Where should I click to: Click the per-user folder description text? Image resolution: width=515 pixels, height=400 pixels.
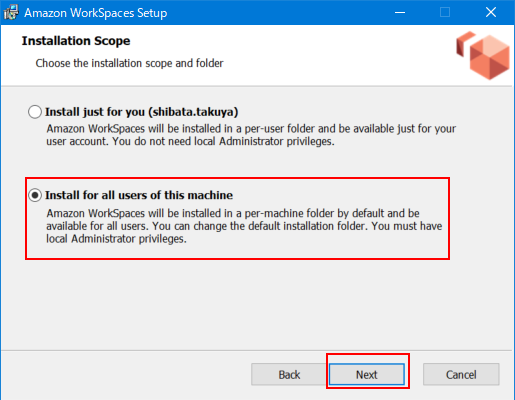click(x=251, y=135)
